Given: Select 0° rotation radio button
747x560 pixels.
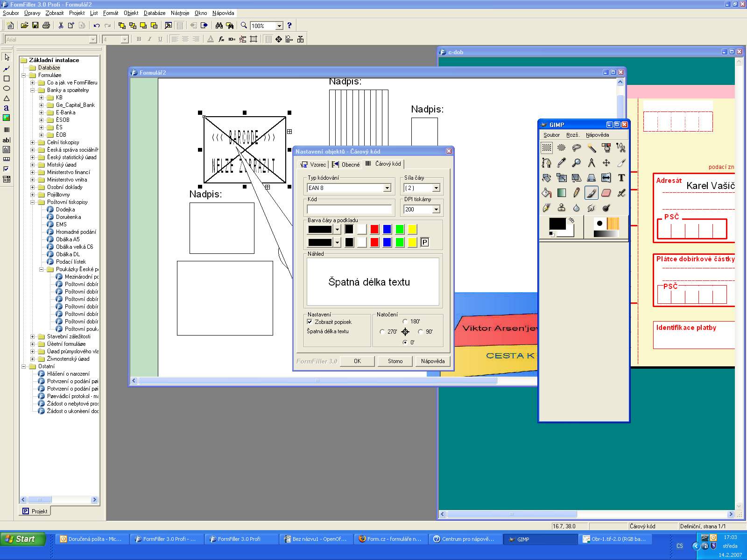Looking at the screenshot, I should 405,342.
